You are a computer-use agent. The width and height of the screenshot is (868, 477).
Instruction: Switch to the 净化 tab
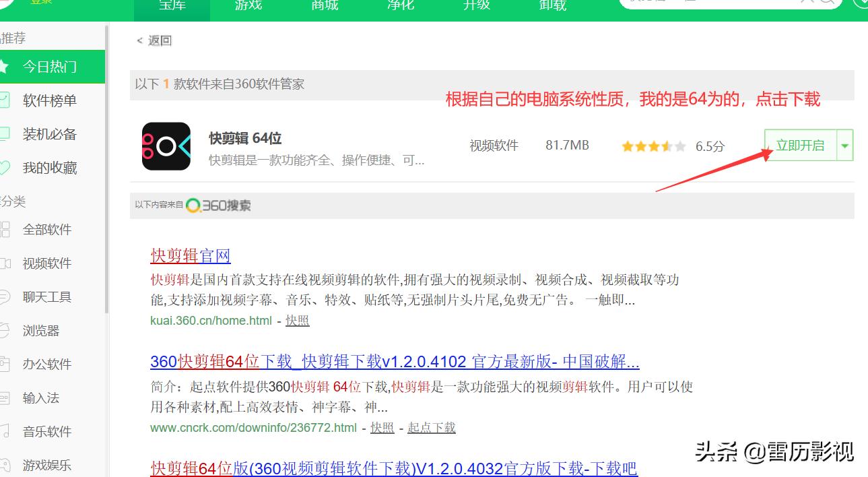click(x=401, y=6)
